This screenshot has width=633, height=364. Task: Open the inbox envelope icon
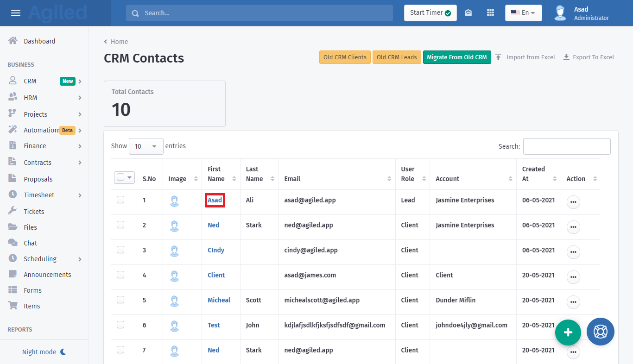(x=468, y=13)
